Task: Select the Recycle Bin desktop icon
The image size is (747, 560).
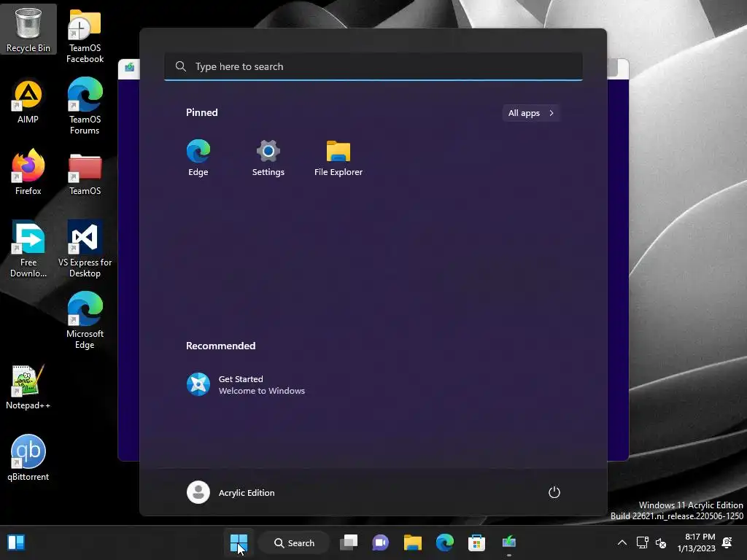Action: [x=28, y=29]
